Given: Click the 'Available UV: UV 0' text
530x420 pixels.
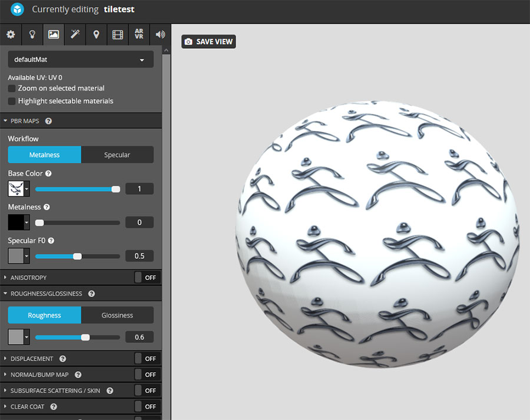Looking at the screenshot, I should (35, 77).
